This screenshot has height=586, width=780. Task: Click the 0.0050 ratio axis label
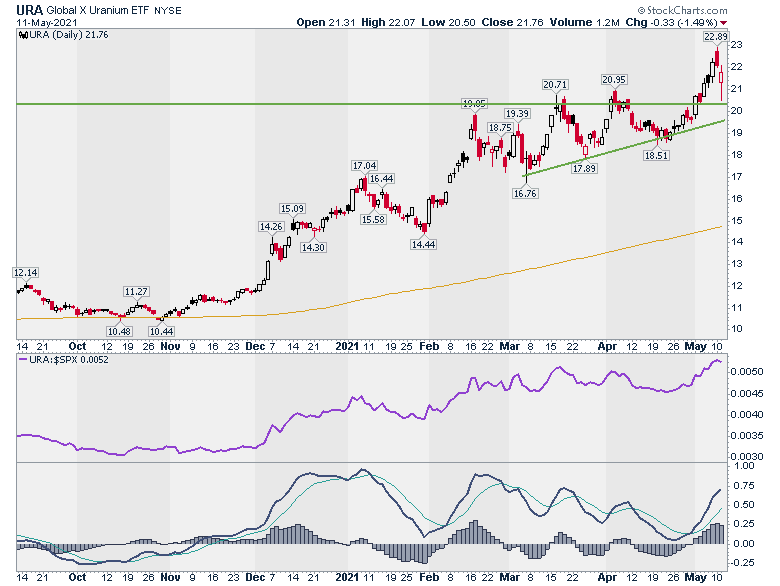coord(747,372)
